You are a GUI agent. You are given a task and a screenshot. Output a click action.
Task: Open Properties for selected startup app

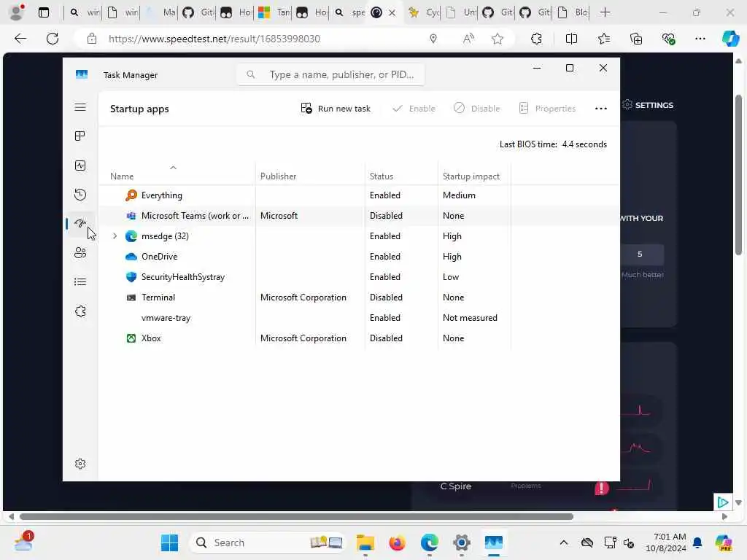tap(547, 109)
